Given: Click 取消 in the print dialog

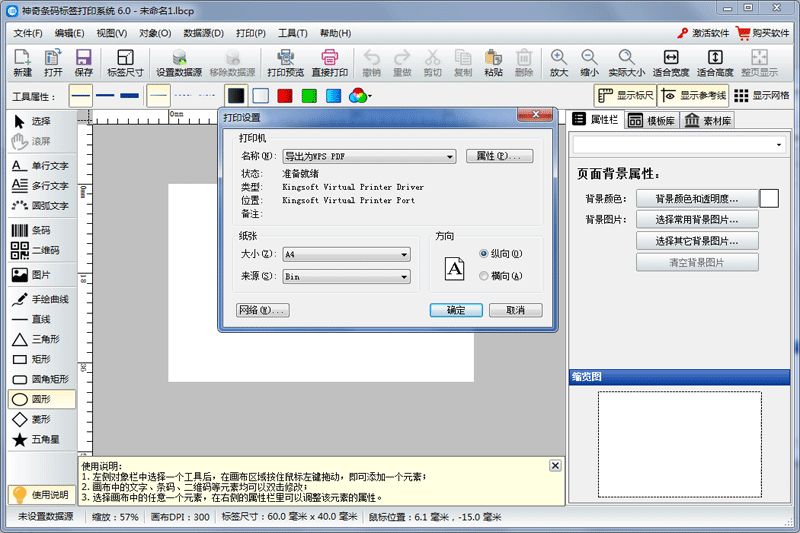Looking at the screenshot, I should pos(515,310).
